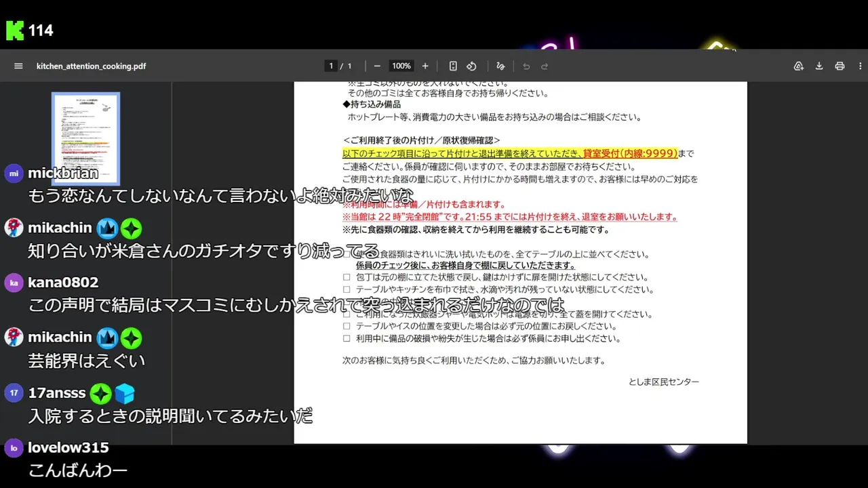Activate the draw annotation tool
The width and height of the screenshot is (868, 488).
[500, 66]
